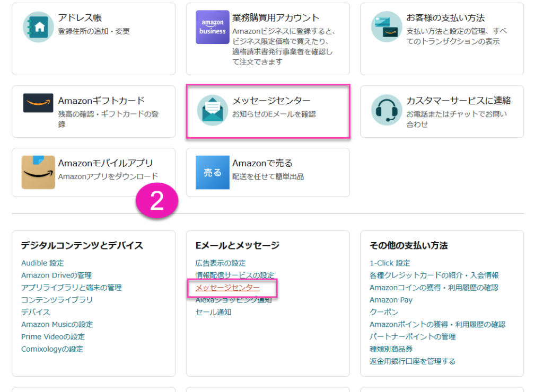Open the Amazon Pay link
The image size is (543, 392).
click(x=391, y=300)
